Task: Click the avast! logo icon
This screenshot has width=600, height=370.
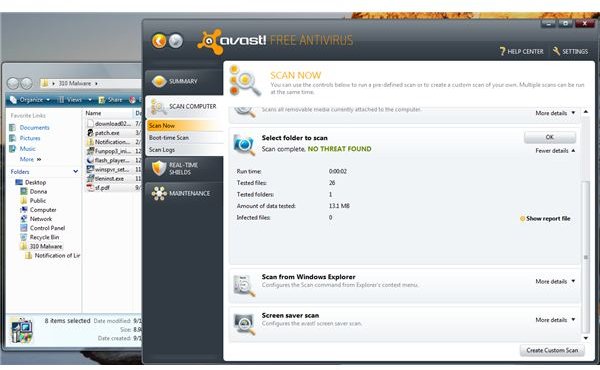Action: pos(209,41)
